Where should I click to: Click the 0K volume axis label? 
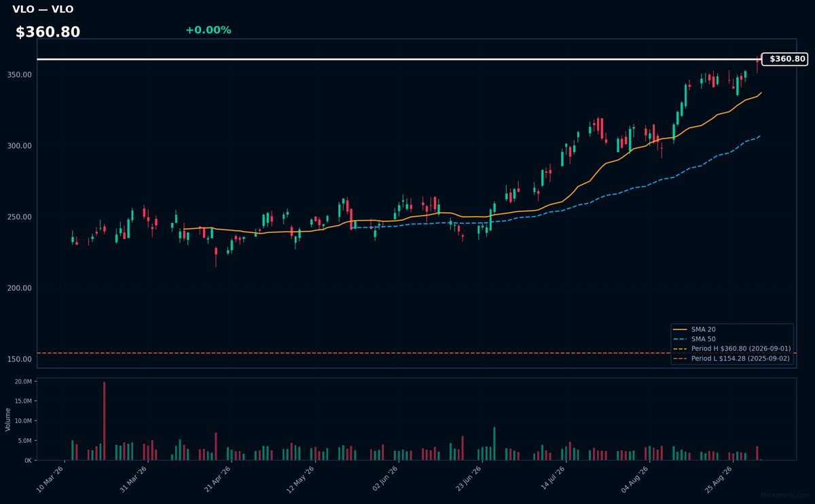(28, 461)
